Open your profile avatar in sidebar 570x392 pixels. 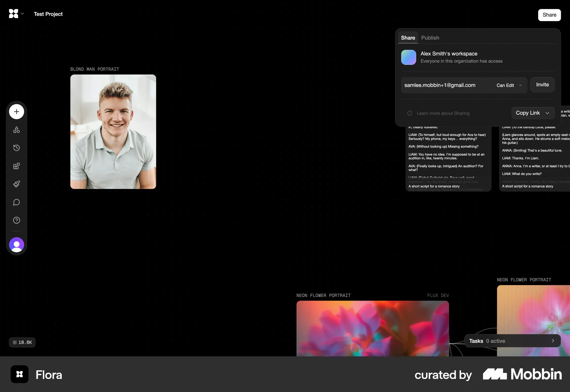(16, 245)
